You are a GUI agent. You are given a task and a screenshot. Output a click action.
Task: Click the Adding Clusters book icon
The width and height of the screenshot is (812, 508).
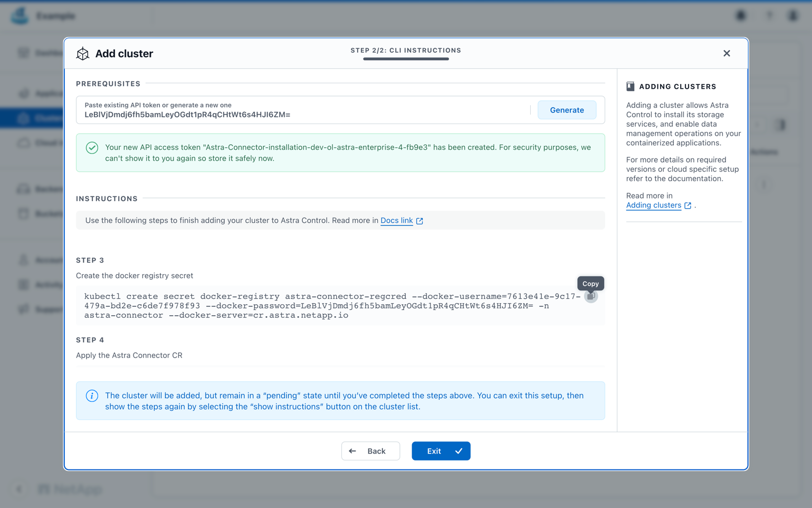click(x=631, y=87)
